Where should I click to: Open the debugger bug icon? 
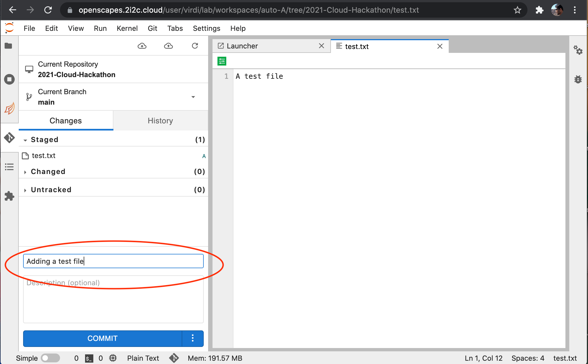578,80
